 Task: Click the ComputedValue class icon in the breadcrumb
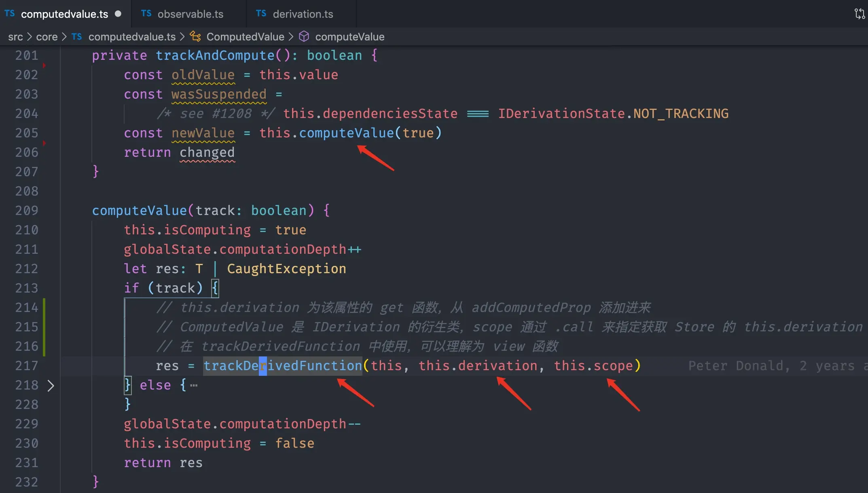[196, 37]
